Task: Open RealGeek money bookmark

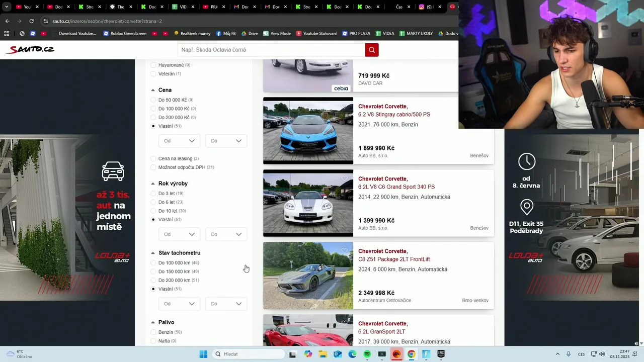Action: pyautogui.click(x=192, y=33)
